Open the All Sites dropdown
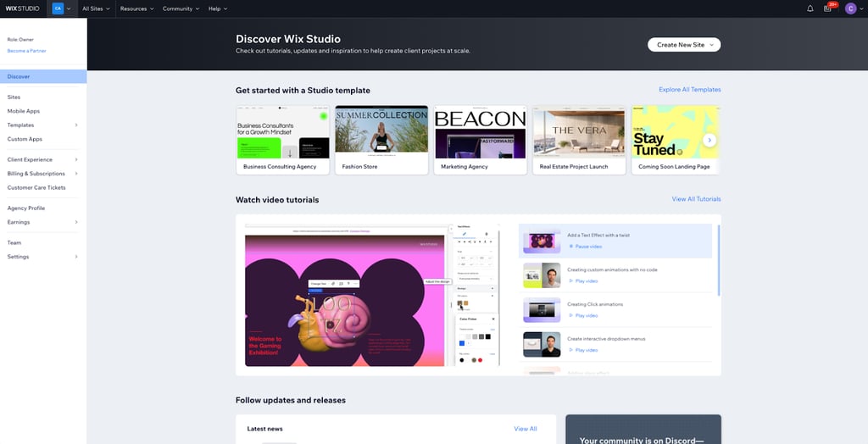The width and height of the screenshot is (868, 444). [96, 8]
